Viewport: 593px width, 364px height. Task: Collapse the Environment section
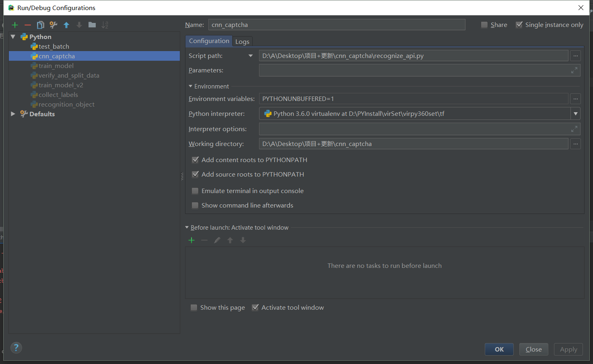tap(190, 86)
